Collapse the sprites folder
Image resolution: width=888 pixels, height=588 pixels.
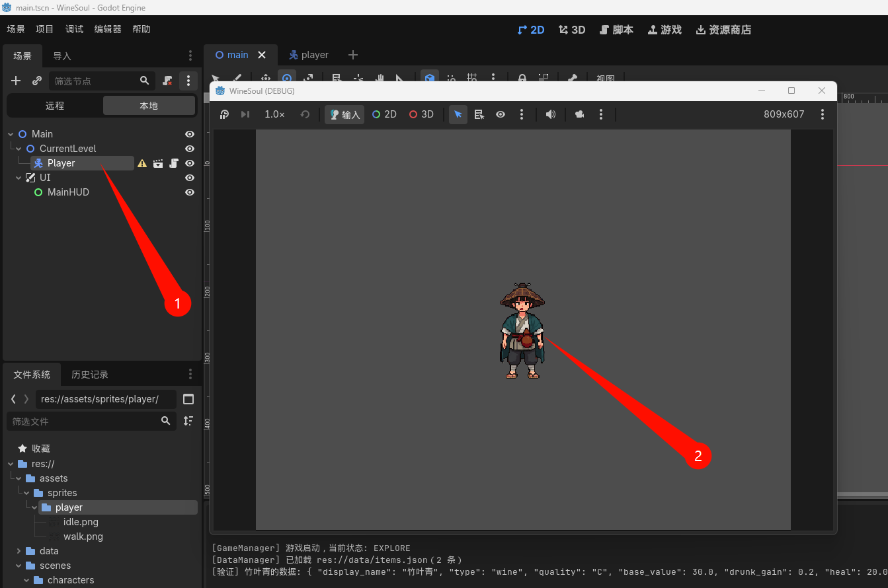[x=26, y=493]
